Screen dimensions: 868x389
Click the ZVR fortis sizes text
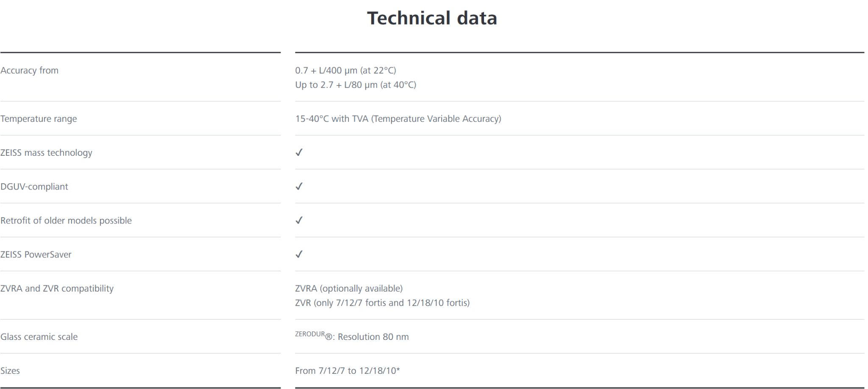coord(382,303)
